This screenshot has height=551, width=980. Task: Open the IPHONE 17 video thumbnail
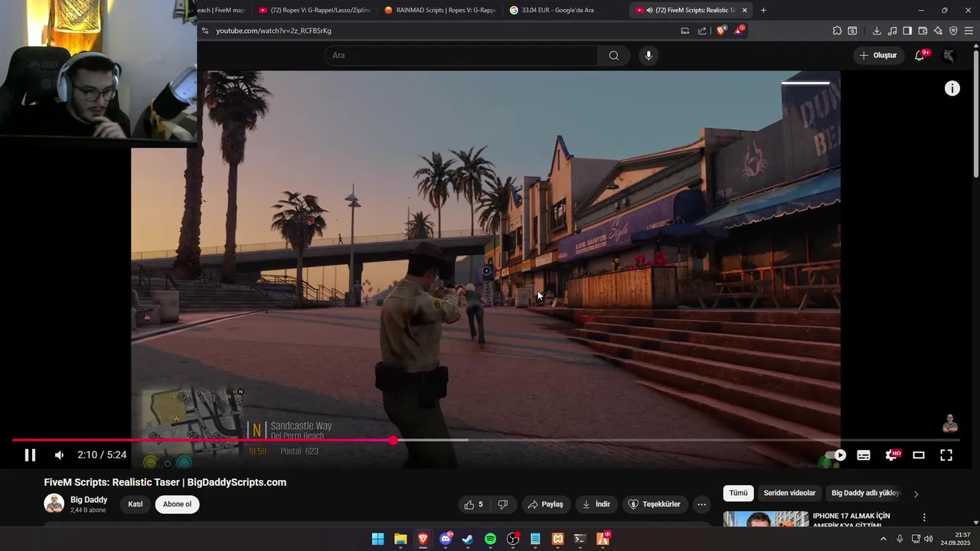[x=766, y=519]
